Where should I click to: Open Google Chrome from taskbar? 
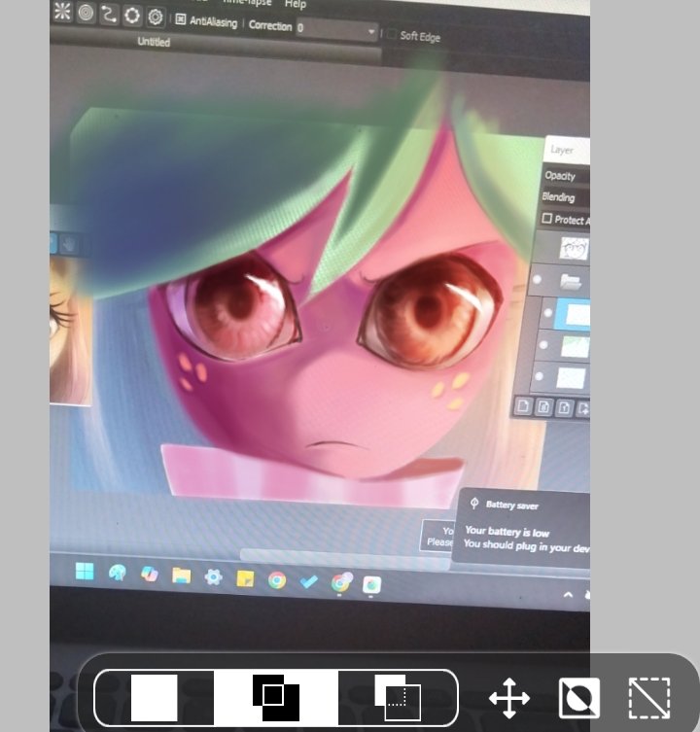coord(277,580)
